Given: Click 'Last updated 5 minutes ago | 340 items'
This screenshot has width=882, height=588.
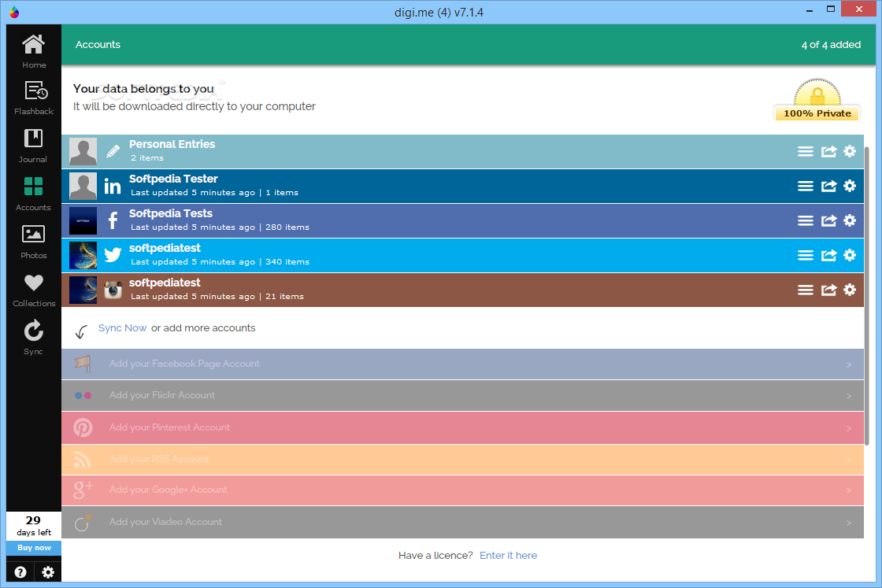Looking at the screenshot, I should (x=220, y=262).
